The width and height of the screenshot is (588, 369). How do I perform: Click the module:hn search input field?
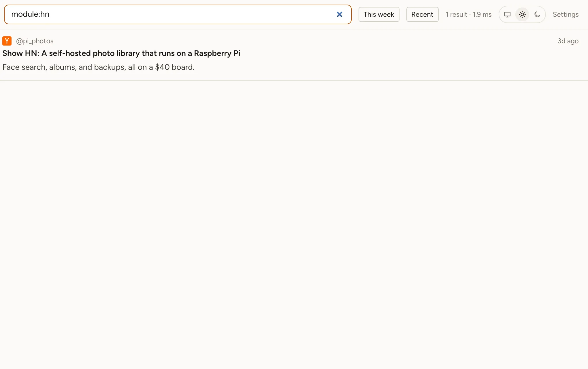click(x=178, y=14)
